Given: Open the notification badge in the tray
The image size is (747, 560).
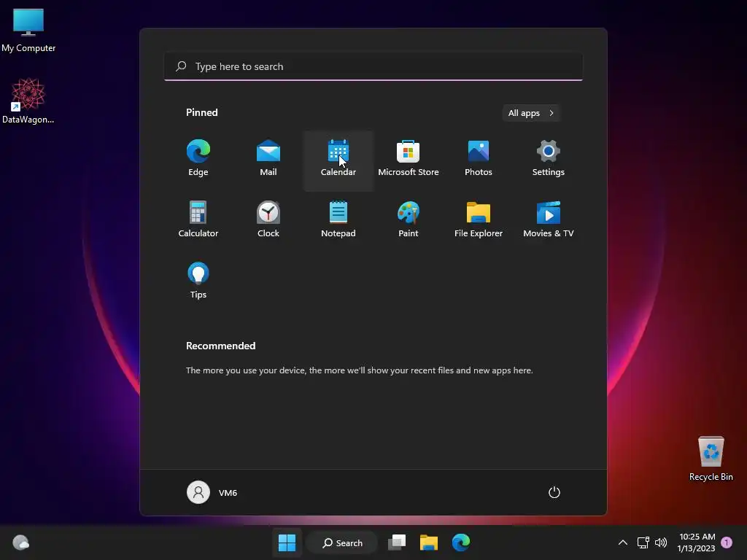Looking at the screenshot, I should coord(727,542).
